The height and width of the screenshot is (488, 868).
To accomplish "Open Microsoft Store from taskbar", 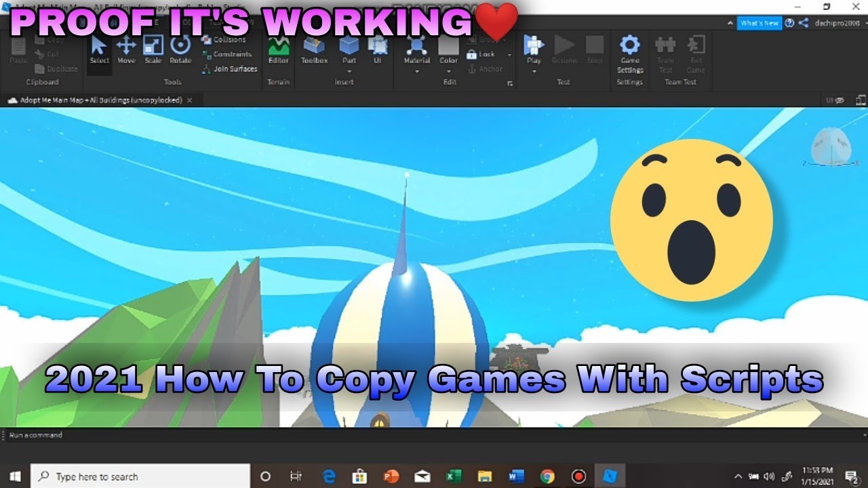I will 360,476.
